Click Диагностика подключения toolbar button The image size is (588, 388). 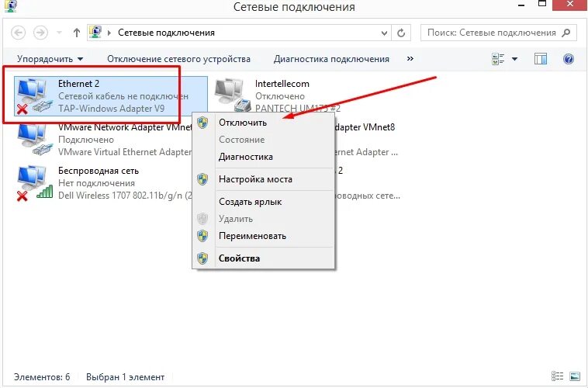pos(331,59)
